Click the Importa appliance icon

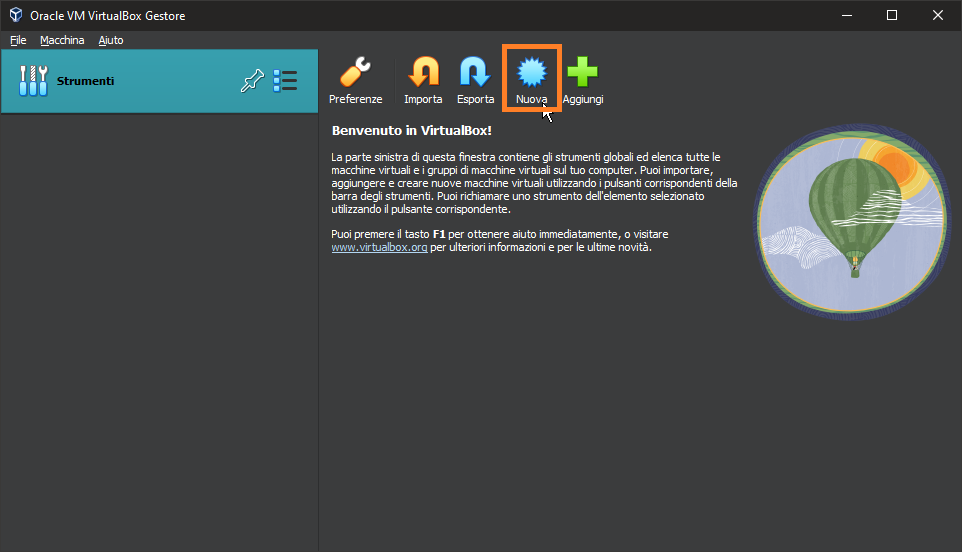coord(423,72)
